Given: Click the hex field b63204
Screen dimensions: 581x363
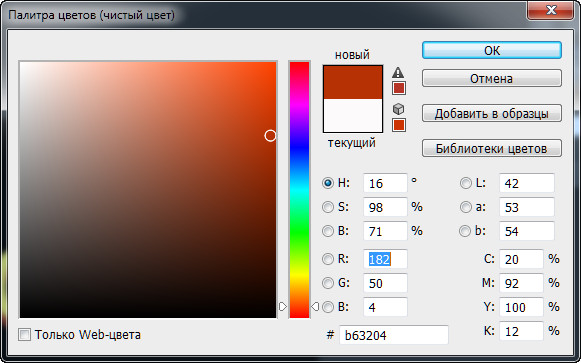Looking at the screenshot, I should point(394,335).
